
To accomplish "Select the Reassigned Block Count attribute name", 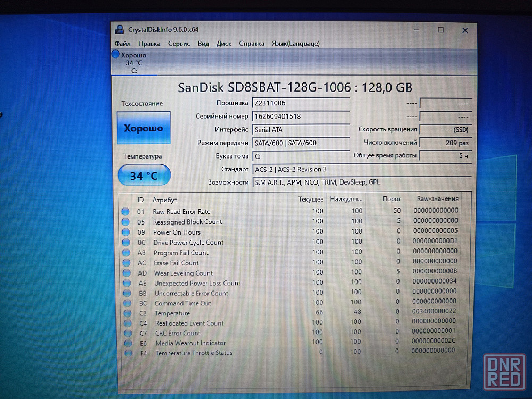I will [187, 222].
